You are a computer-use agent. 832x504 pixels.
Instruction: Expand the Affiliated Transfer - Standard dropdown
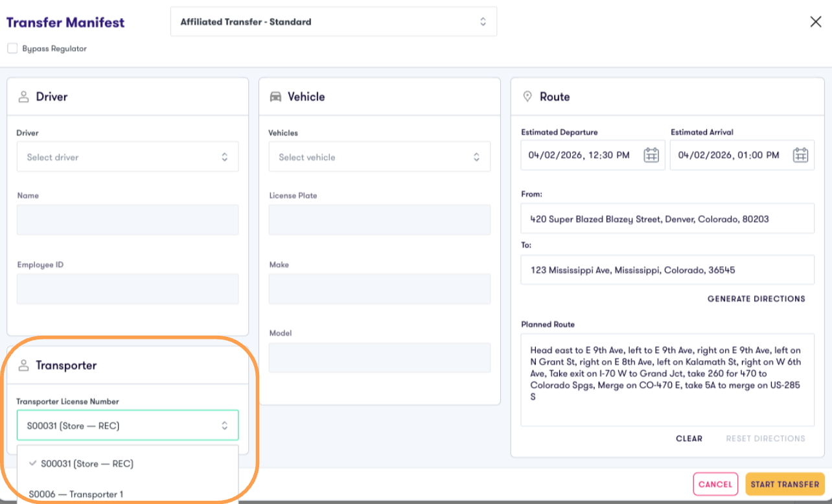(334, 21)
